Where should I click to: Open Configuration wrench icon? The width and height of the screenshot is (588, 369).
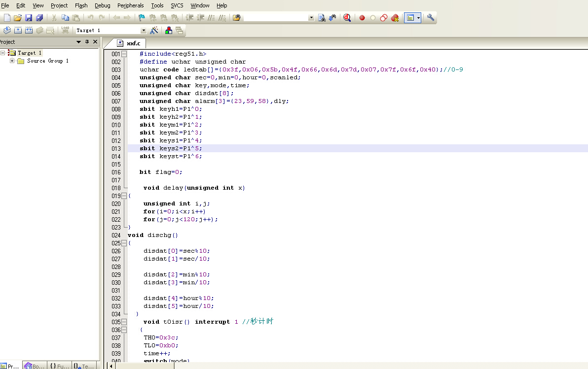tap(431, 18)
